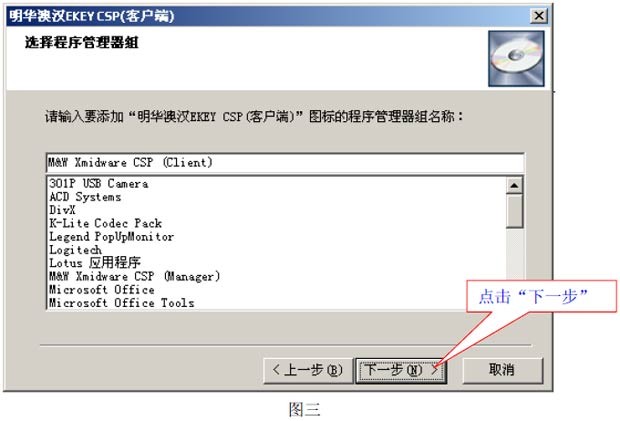
Task: Click 下一步(N) to continue
Action: (x=401, y=370)
